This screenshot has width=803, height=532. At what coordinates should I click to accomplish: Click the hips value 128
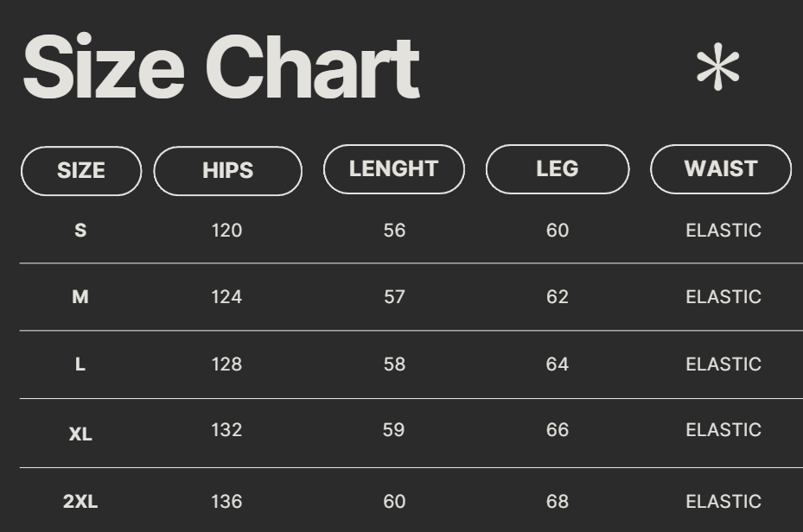(226, 364)
